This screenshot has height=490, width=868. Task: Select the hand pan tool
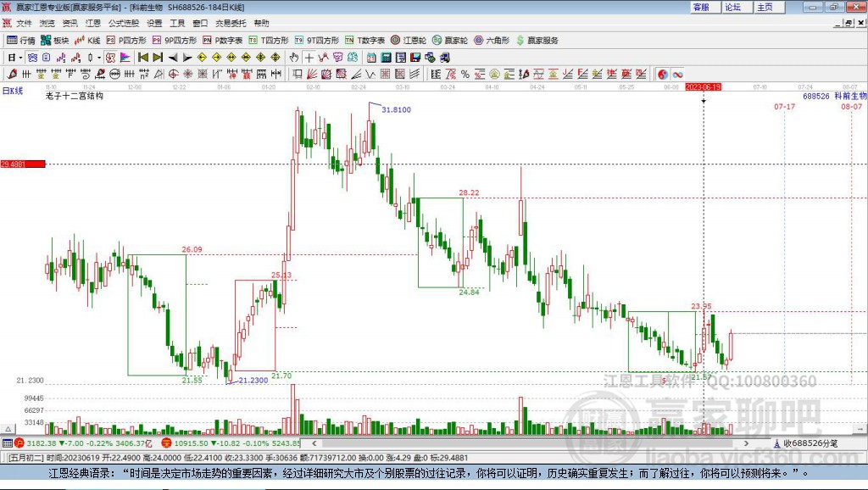click(294, 58)
